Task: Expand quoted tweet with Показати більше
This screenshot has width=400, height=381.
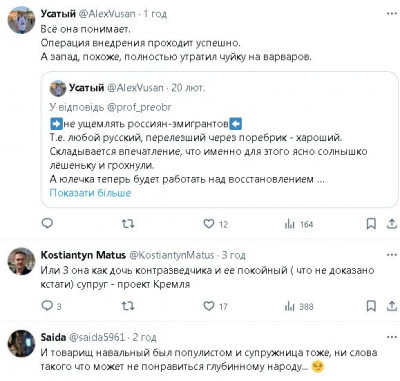Action: tap(90, 193)
